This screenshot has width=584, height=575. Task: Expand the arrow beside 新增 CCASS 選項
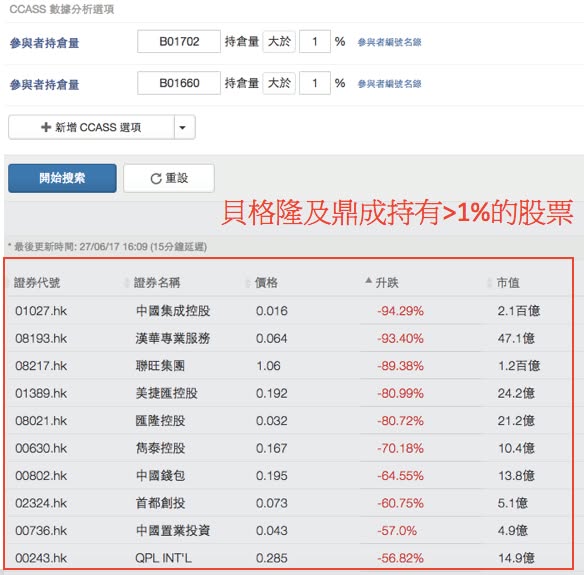(184, 127)
